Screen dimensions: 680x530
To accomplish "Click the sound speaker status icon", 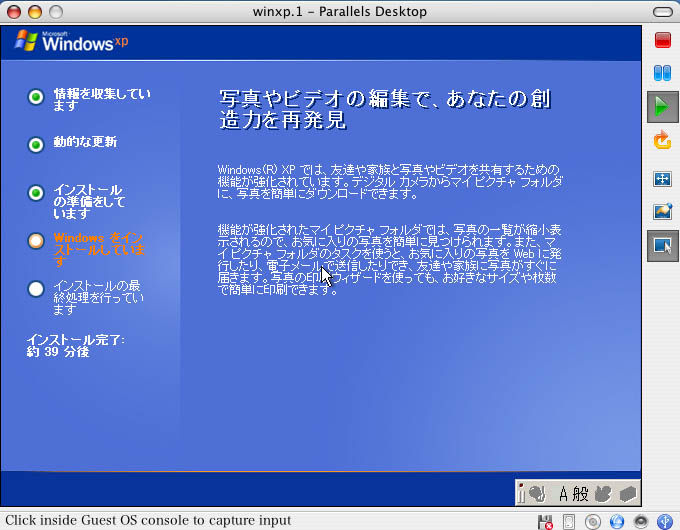I will click(640, 521).
